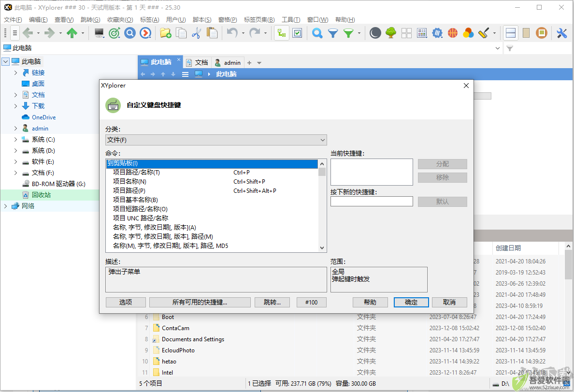Click the funnel icon beside the address bar
The width and height of the screenshot is (574, 392).
pyautogui.click(x=510, y=48)
